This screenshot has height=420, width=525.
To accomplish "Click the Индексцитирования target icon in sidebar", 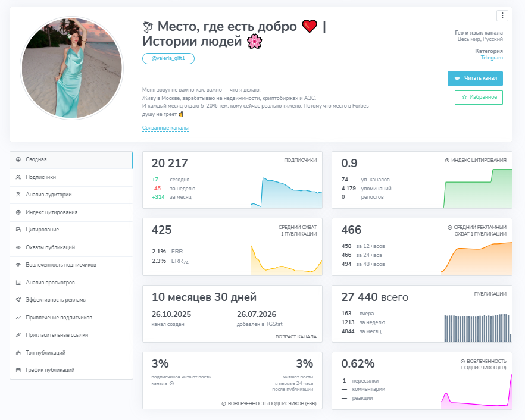I will [x=18, y=212].
